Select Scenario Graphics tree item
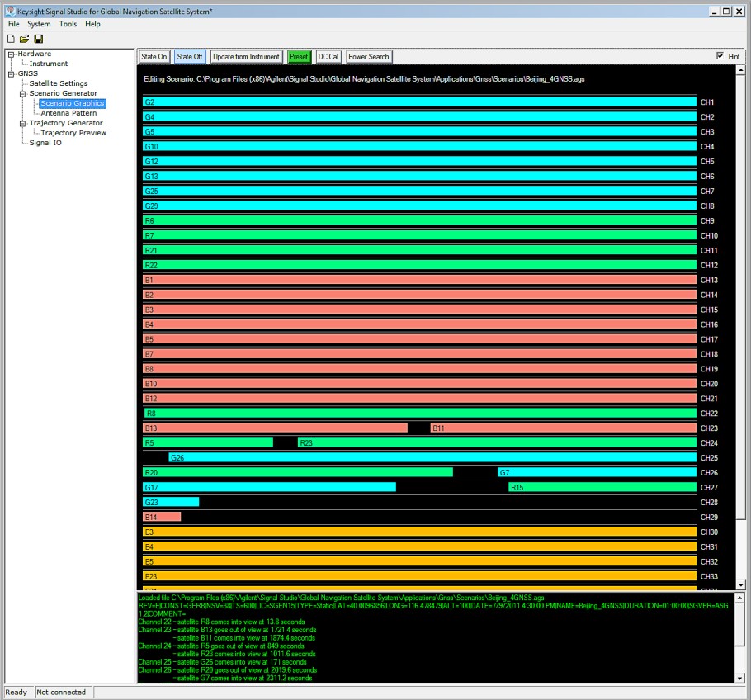 pyautogui.click(x=73, y=103)
